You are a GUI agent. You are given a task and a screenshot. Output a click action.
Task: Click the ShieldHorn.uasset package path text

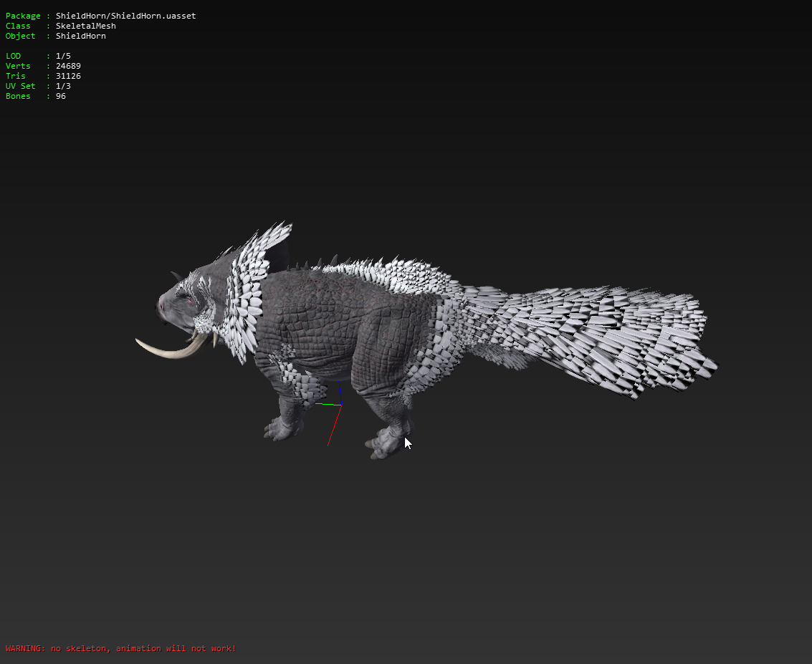(x=125, y=16)
